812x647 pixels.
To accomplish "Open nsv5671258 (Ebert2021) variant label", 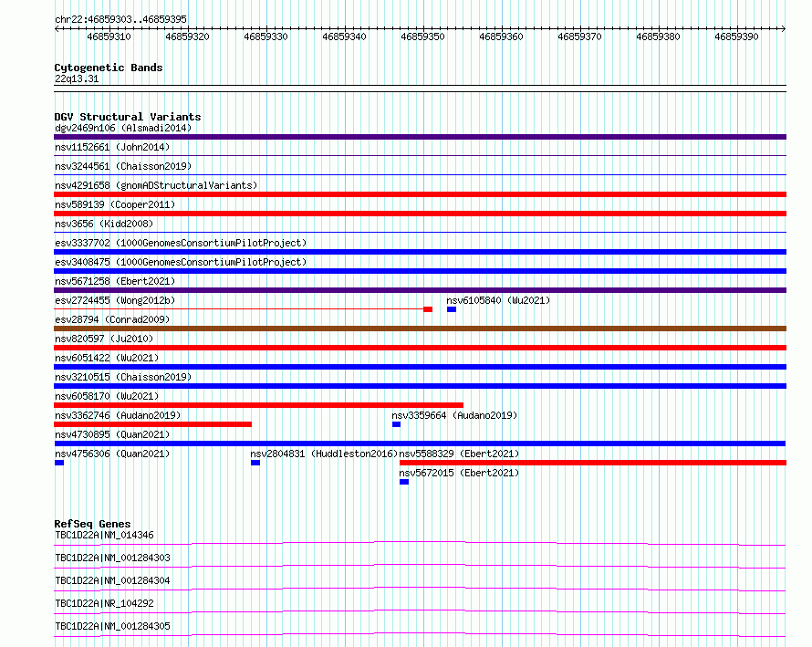I will point(115,281).
